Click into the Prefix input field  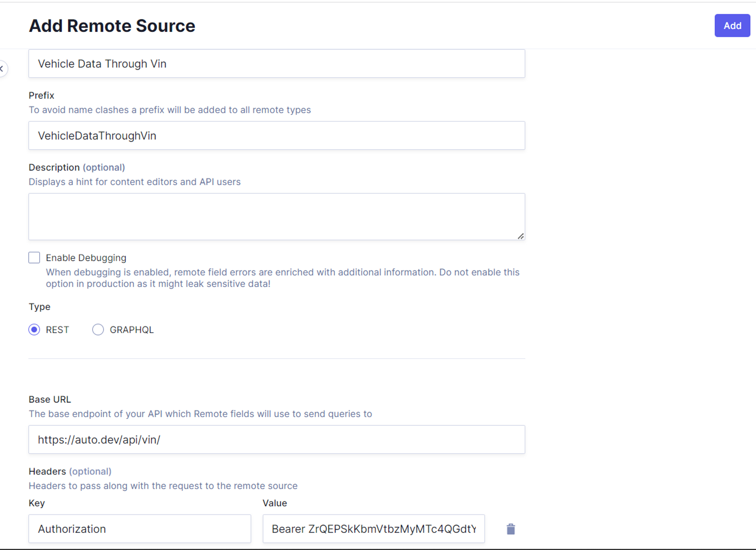276,135
